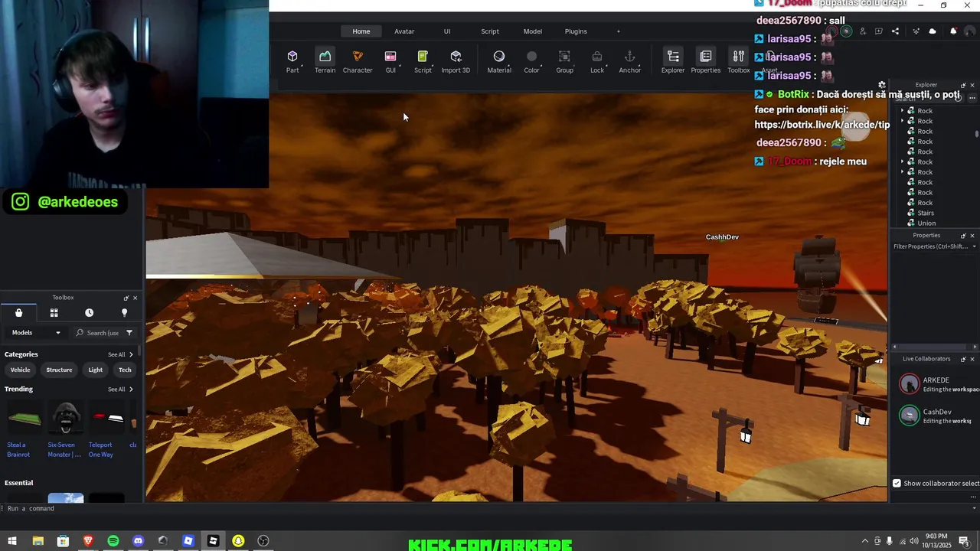Select the Steal a Brainrot model thumbnail

tap(24, 419)
